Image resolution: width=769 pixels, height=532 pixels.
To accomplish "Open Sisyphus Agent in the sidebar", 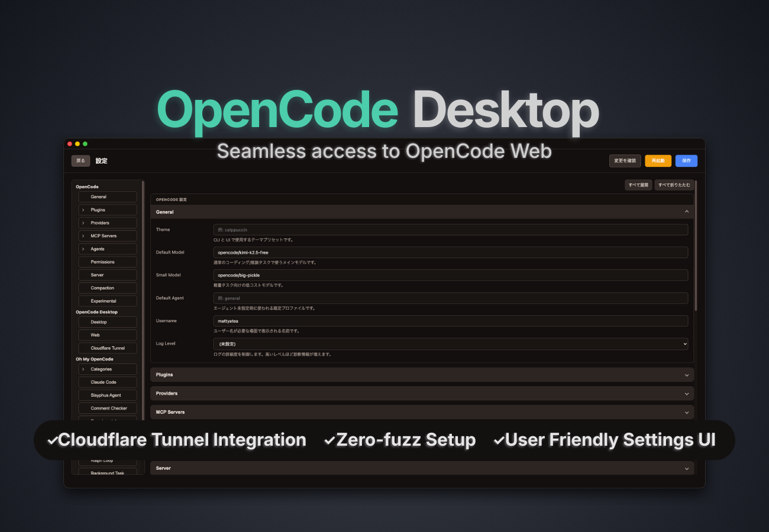I will 108,395.
